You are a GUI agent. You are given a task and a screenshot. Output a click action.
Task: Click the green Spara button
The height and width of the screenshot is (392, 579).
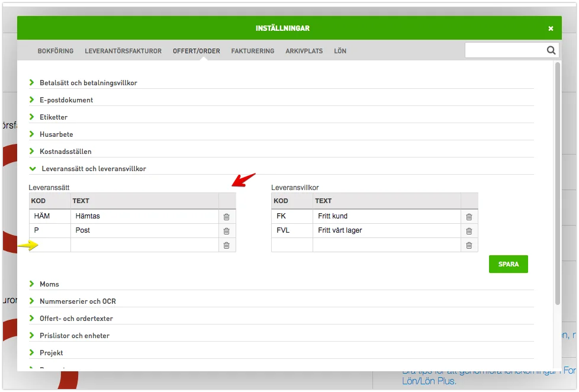point(508,264)
